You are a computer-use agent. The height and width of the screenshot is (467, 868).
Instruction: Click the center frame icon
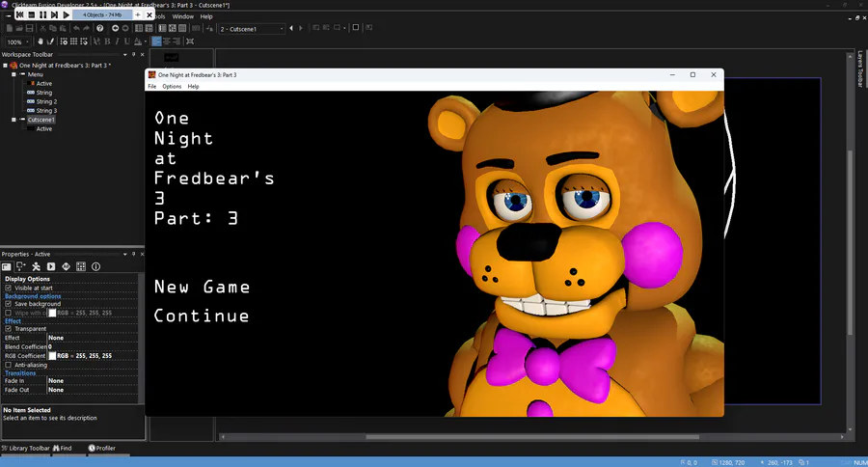(190, 41)
